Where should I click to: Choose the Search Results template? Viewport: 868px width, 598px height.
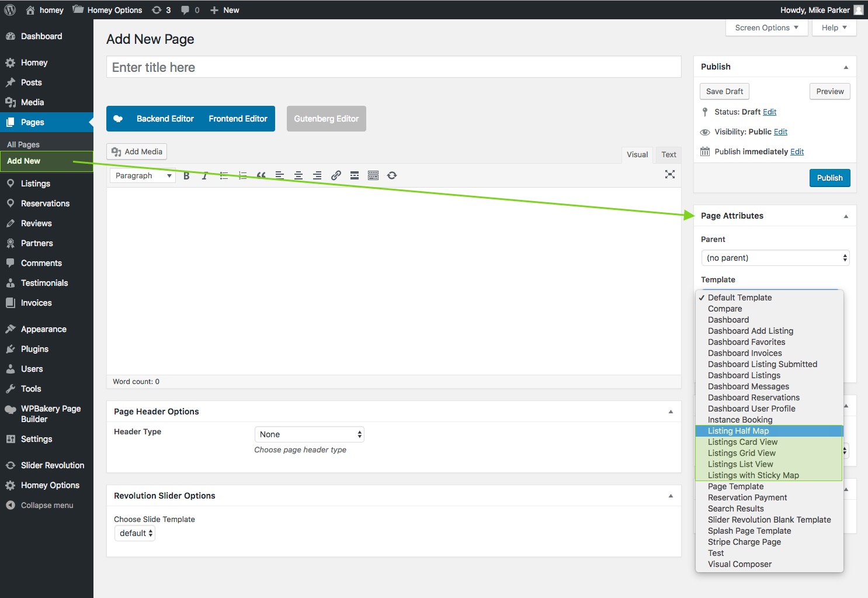tap(769, 509)
